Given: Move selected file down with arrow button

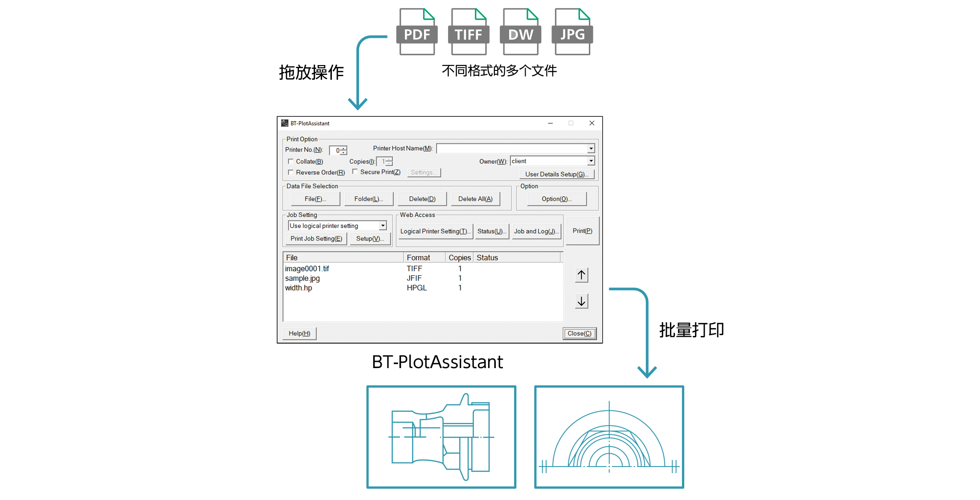Looking at the screenshot, I should coord(581,301).
